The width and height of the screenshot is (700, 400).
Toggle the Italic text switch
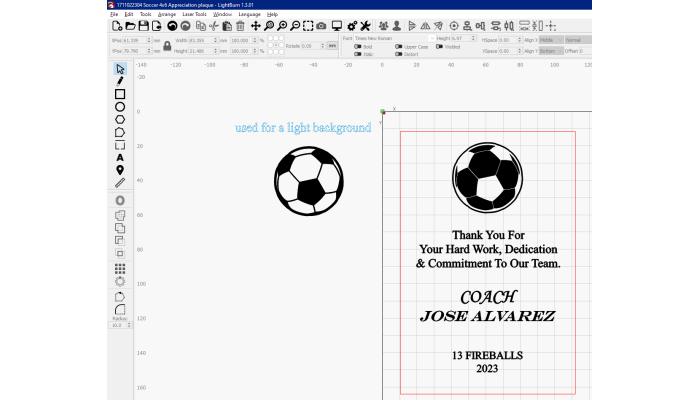[x=358, y=54]
